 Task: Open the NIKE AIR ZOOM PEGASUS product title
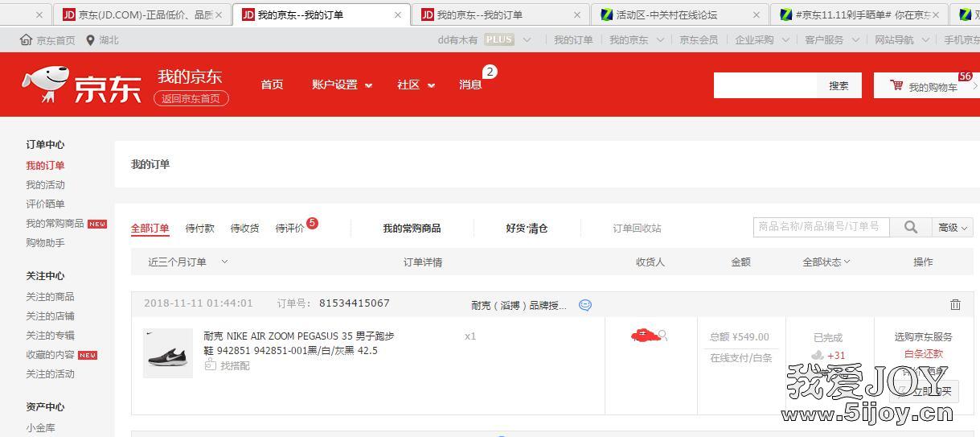(x=299, y=343)
